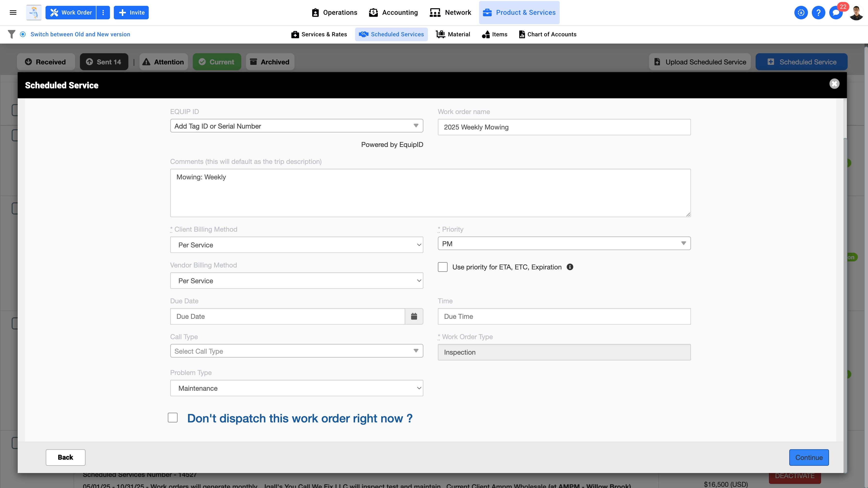Screen dimensions: 868x488
Task: Click the calendar icon for Due Date
Action: 414,316
